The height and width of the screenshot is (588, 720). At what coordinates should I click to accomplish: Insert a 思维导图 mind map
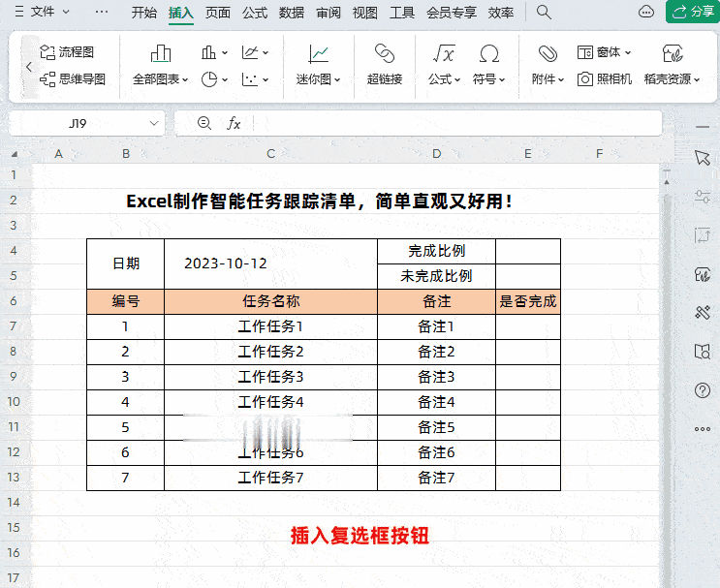tap(73, 79)
